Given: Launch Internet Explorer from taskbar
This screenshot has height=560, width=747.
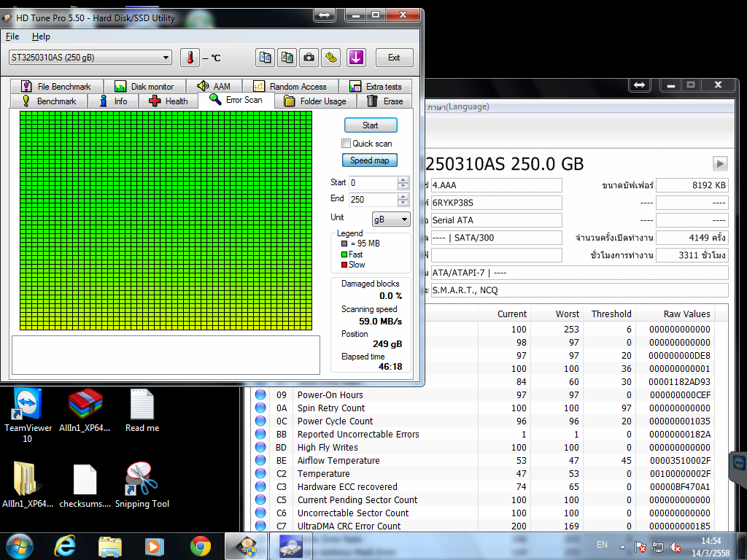Looking at the screenshot, I should [65, 546].
